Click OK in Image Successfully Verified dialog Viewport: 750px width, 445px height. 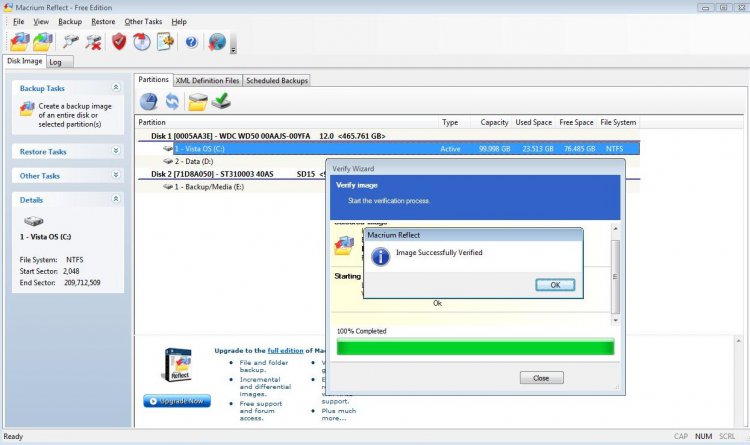pos(555,285)
